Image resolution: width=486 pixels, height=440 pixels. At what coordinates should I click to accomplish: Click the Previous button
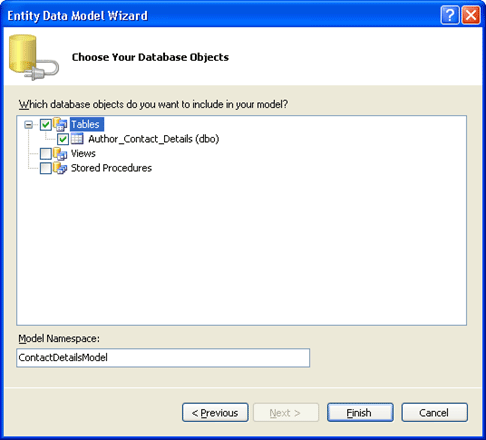pyautogui.click(x=215, y=413)
